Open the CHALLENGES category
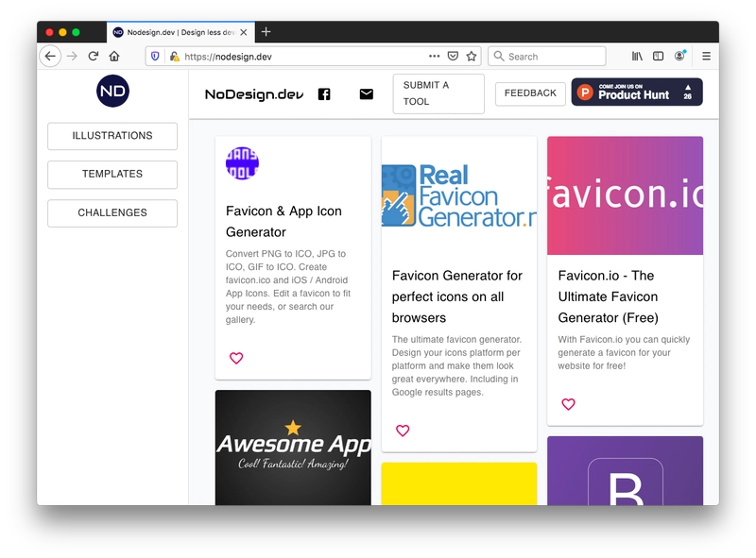The height and width of the screenshot is (558, 756). [112, 213]
